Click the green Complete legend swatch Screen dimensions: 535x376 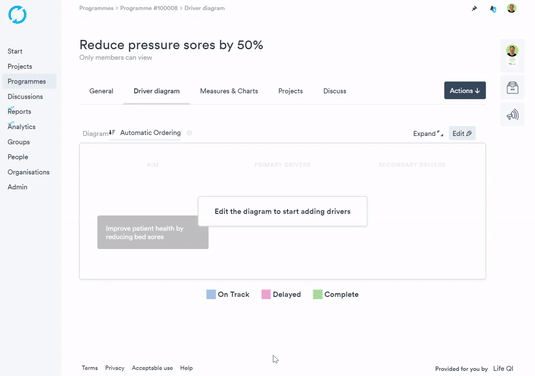click(x=318, y=294)
